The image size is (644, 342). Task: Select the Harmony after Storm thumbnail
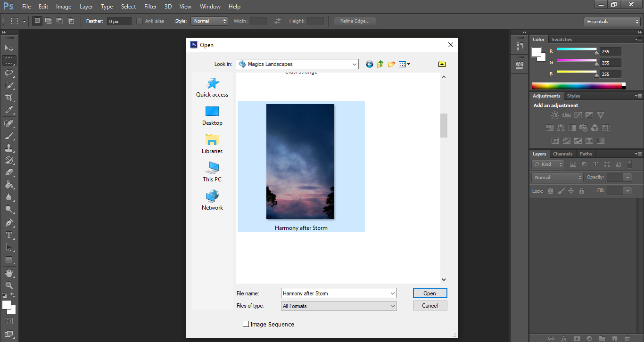coord(300,162)
